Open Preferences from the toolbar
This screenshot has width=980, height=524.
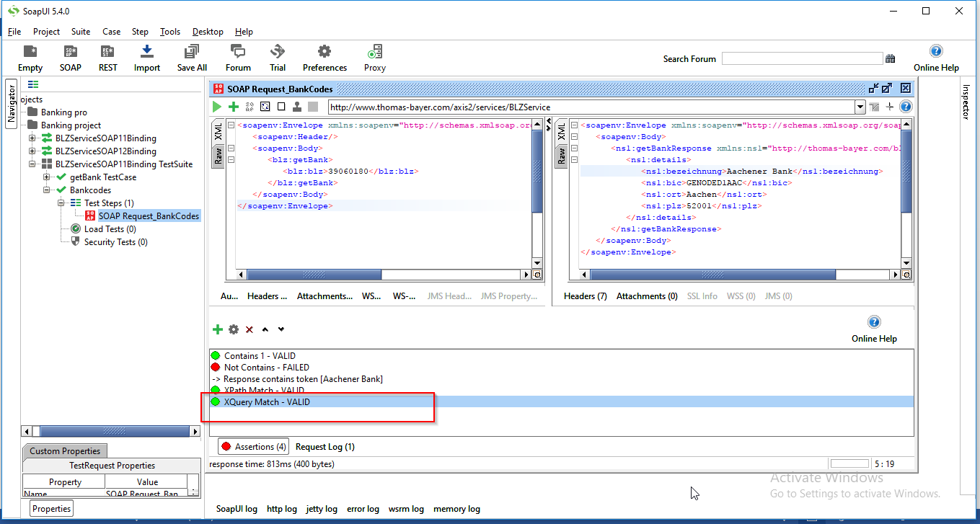tap(325, 58)
